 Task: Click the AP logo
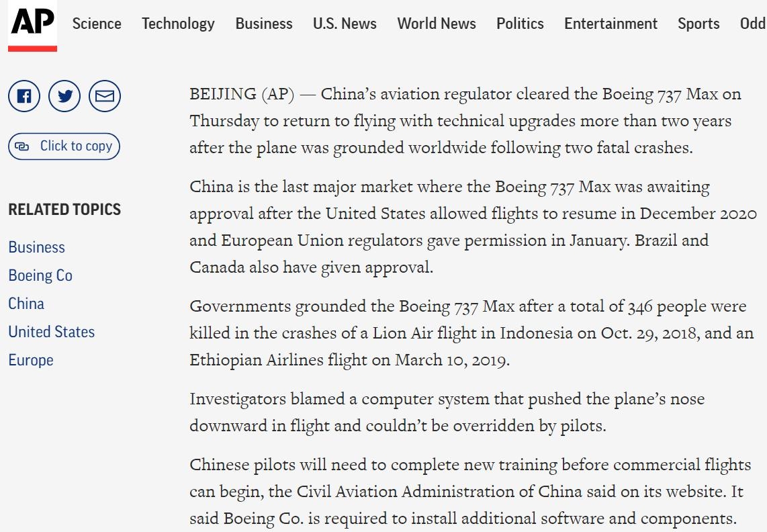click(32, 26)
